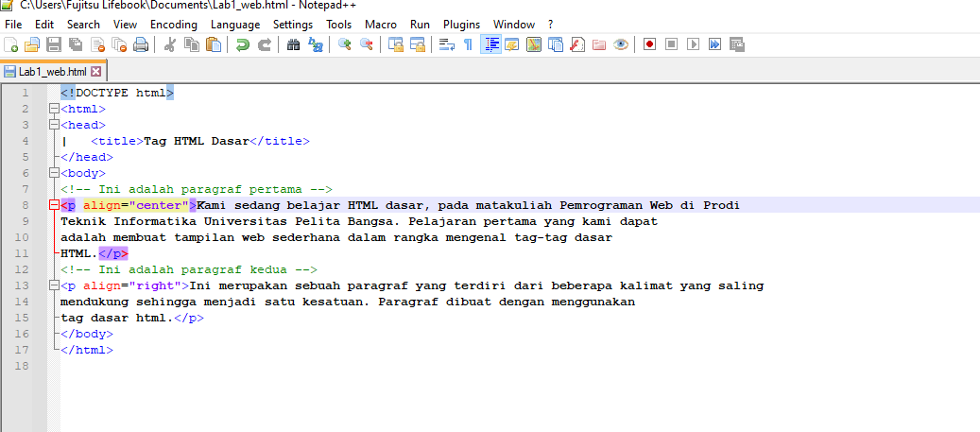The height and width of the screenshot is (432, 980).
Task: Toggle word wrap toolbar icon
Action: [x=446, y=44]
